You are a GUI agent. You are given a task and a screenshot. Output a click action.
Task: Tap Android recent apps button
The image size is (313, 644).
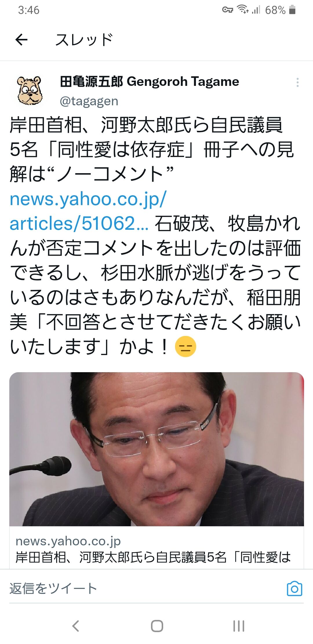(x=239, y=626)
